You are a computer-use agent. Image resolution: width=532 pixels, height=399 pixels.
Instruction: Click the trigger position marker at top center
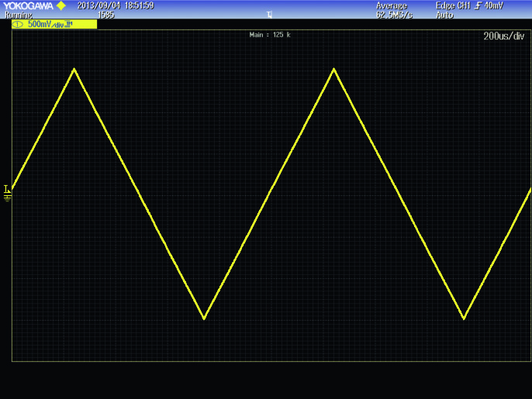point(269,15)
